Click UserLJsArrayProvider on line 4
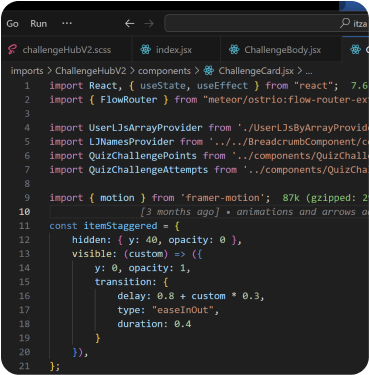This screenshot has height=375, width=369. (145, 128)
